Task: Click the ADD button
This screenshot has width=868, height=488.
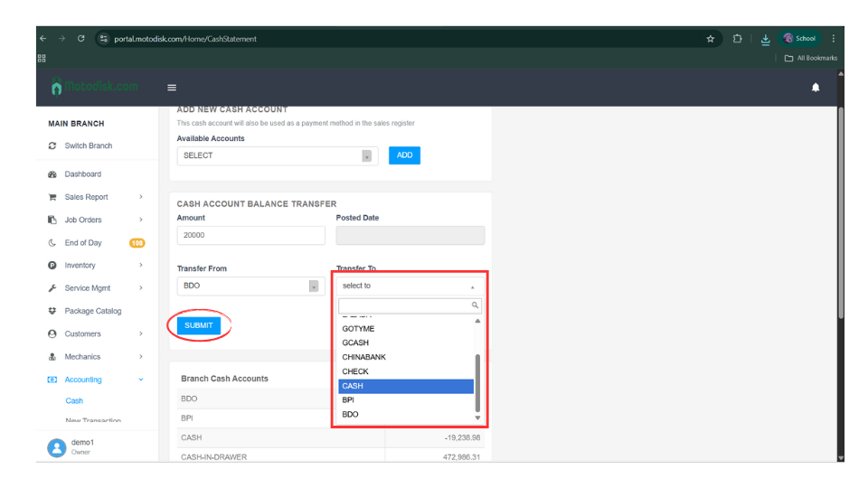Action: click(x=404, y=155)
